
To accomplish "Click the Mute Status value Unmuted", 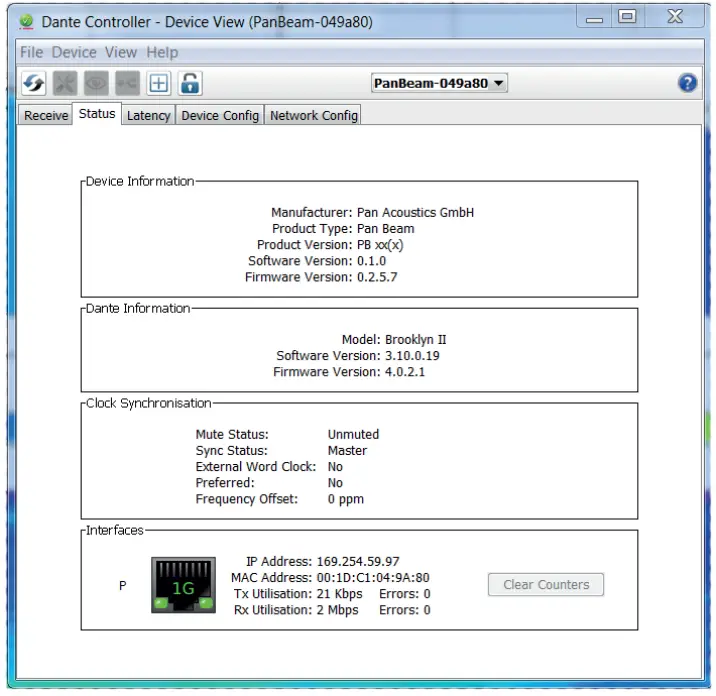I will [353, 434].
